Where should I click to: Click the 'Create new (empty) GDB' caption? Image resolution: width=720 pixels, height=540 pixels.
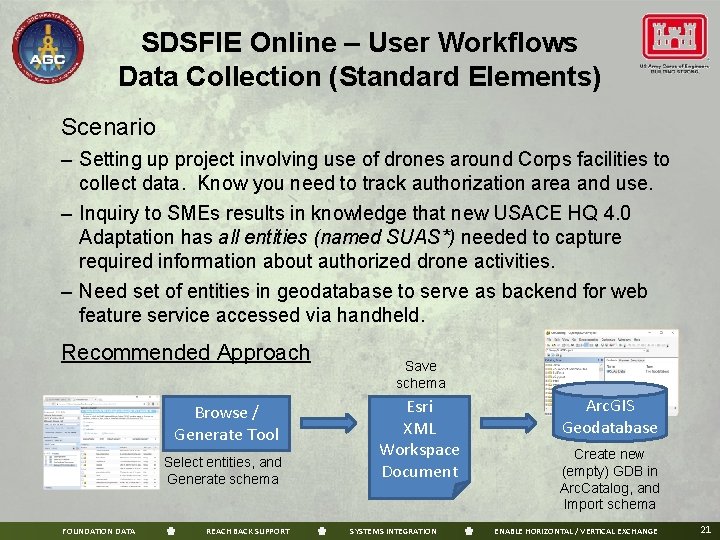tap(609, 479)
